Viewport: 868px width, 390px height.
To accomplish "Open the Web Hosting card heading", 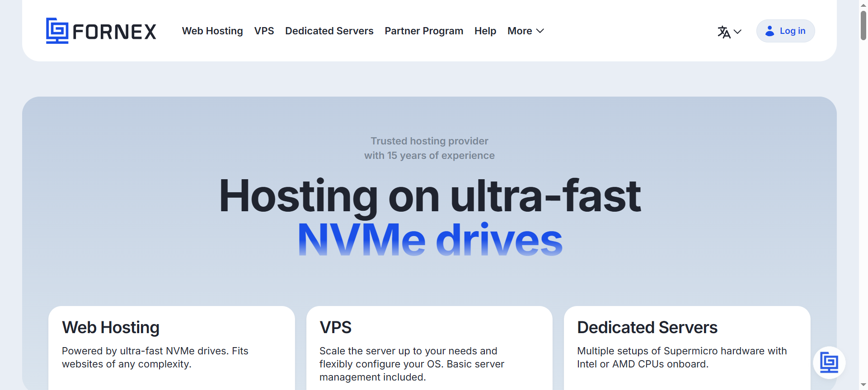I will tap(111, 327).
